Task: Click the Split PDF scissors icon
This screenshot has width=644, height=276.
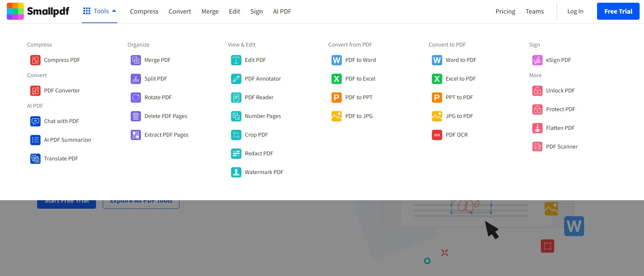Action: pyautogui.click(x=136, y=79)
